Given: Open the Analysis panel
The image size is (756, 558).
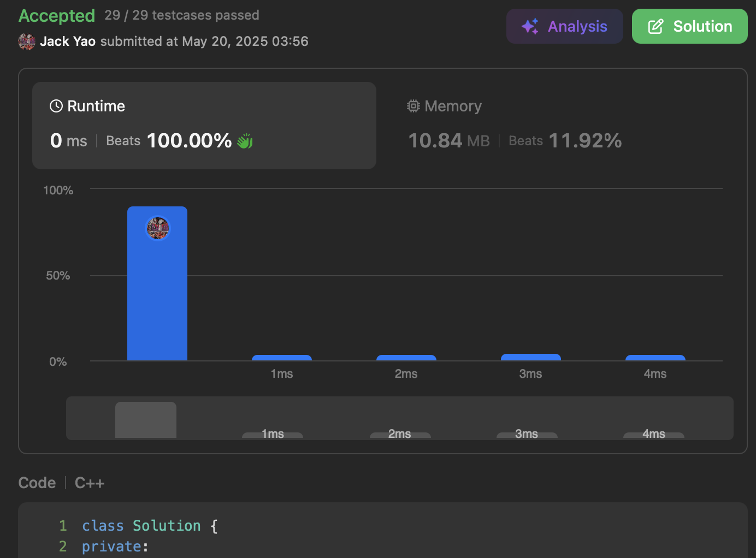Looking at the screenshot, I should pyautogui.click(x=565, y=26).
